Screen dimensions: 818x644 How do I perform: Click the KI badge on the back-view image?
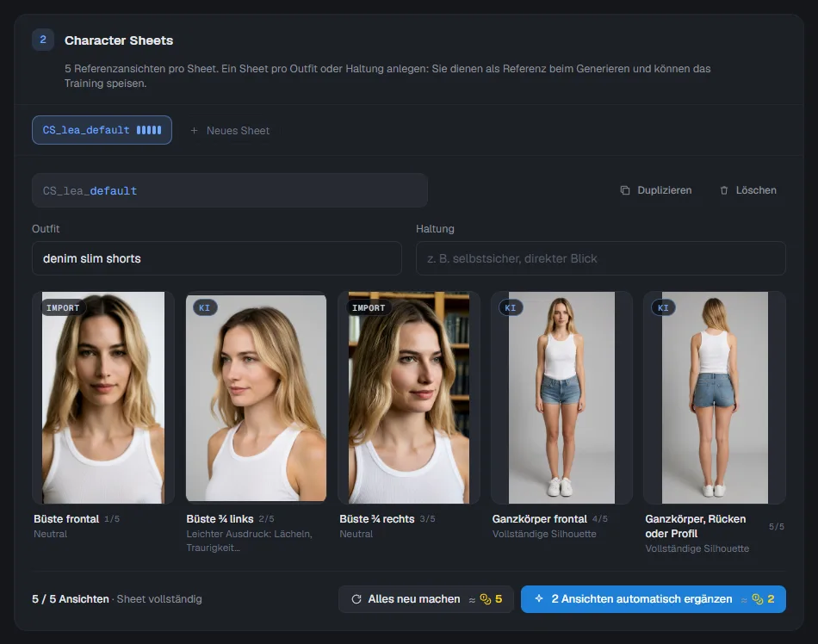coord(663,307)
